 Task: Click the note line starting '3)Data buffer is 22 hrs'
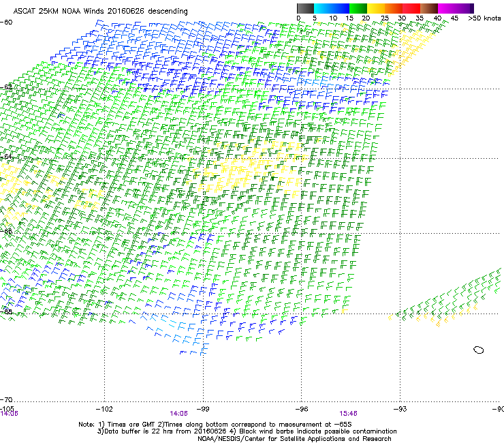(247, 431)
